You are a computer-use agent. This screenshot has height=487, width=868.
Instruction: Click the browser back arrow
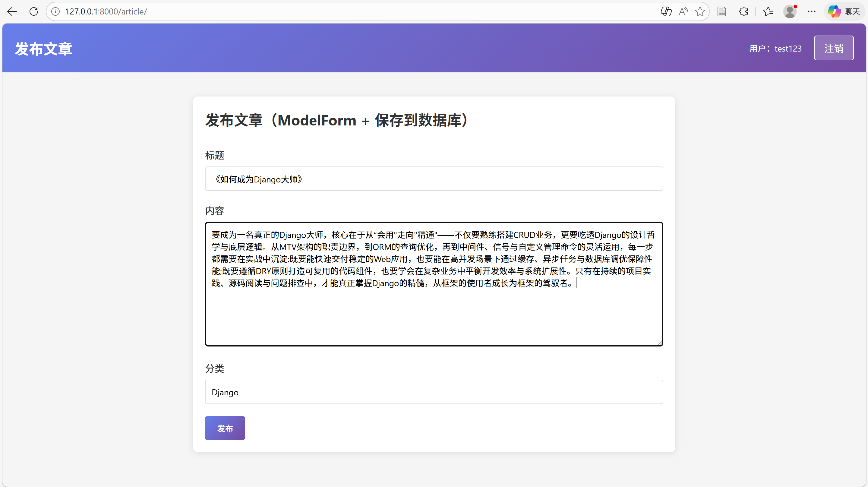(12, 11)
